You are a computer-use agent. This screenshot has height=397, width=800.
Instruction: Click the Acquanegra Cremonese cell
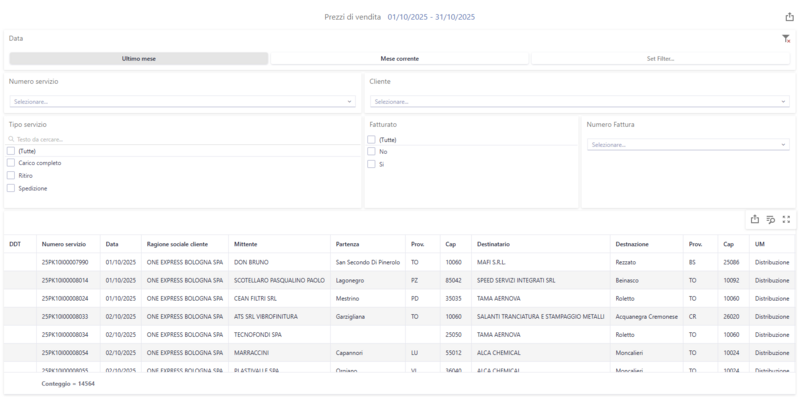click(646, 316)
